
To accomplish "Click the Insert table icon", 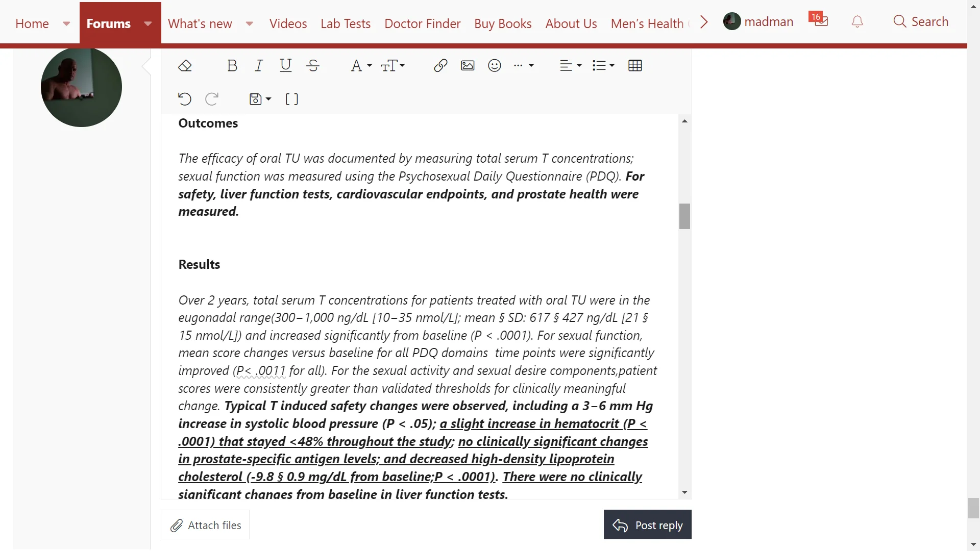I will tap(635, 66).
